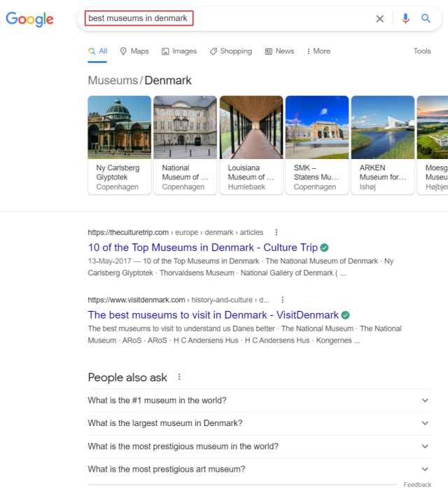Open "10 of the Top Museums in Denmark" link
Image resolution: width=448 pixels, height=494 pixels.
[x=202, y=247]
